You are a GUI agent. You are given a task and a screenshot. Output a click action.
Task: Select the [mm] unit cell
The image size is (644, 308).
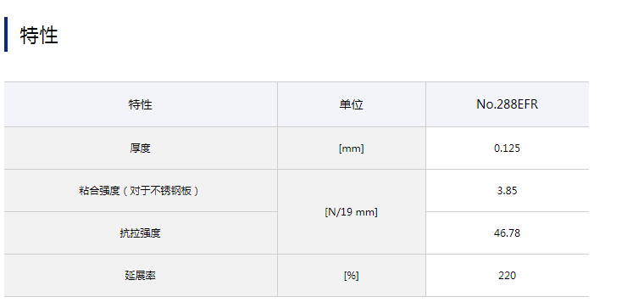(351, 148)
